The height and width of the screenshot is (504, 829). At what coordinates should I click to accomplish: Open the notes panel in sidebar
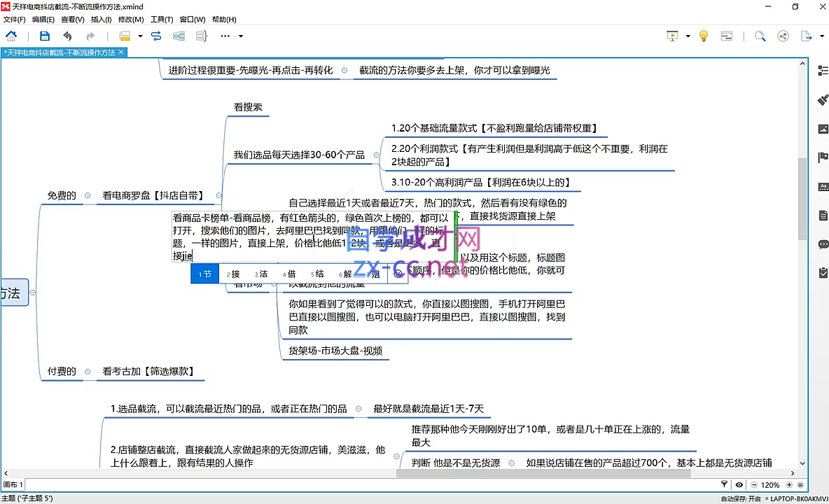[x=823, y=215]
